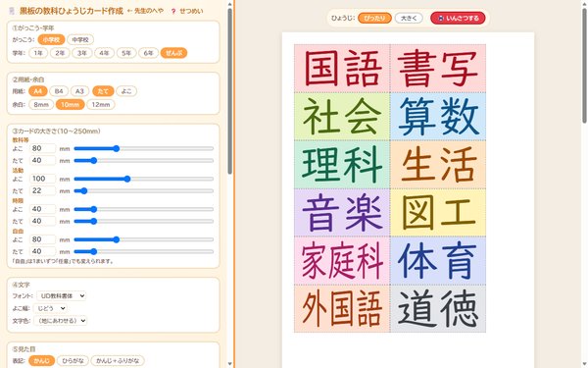Screen dimensions: 588x368
Task: Adjust the 活動 よこ width slider
Action: pyautogui.click(x=144, y=180)
